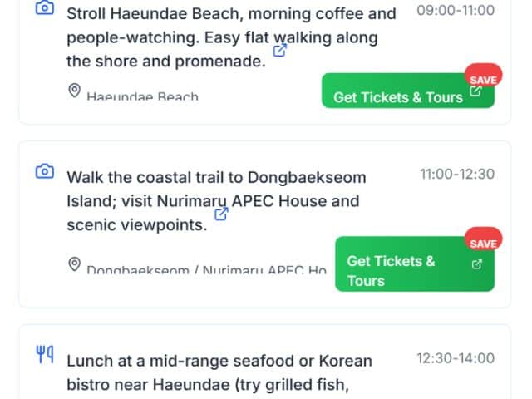Viewport: 532px width, 399px height.
Task: Click the external link icon in the Haeundae tickets button
Action: pyautogui.click(x=475, y=92)
